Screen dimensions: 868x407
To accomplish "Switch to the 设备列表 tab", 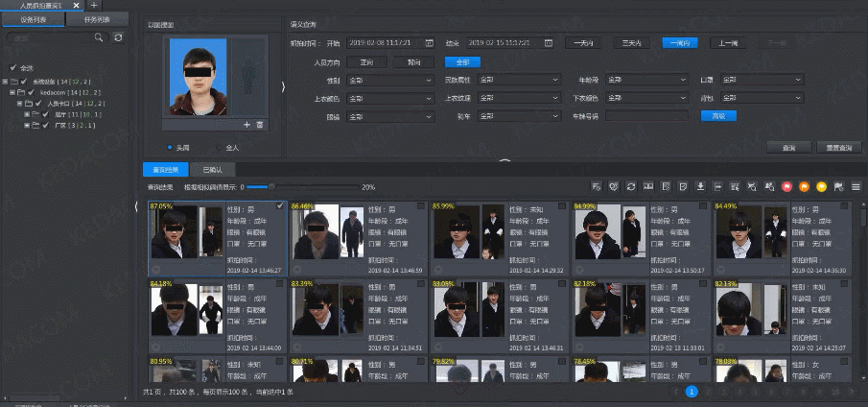I will (34, 19).
